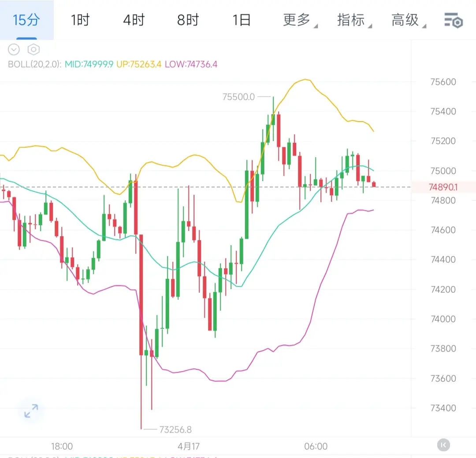The width and height of the screenshot is (476, 458).
Task: Click the high marker 75500.0
Action: (238, 97)
